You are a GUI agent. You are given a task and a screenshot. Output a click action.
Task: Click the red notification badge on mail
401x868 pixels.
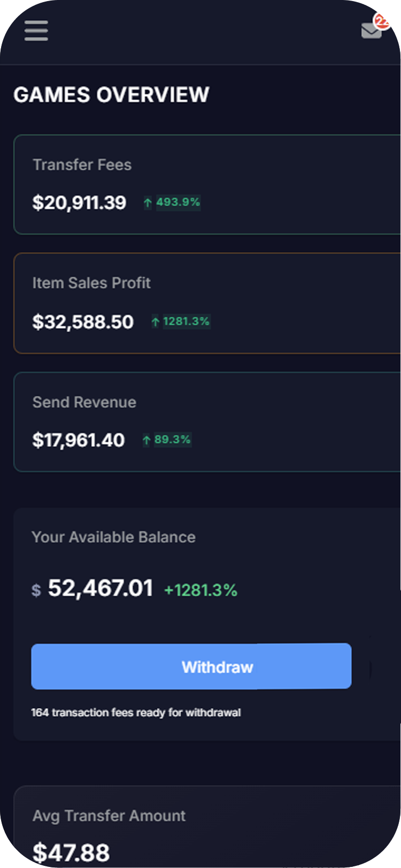point(382,21)
